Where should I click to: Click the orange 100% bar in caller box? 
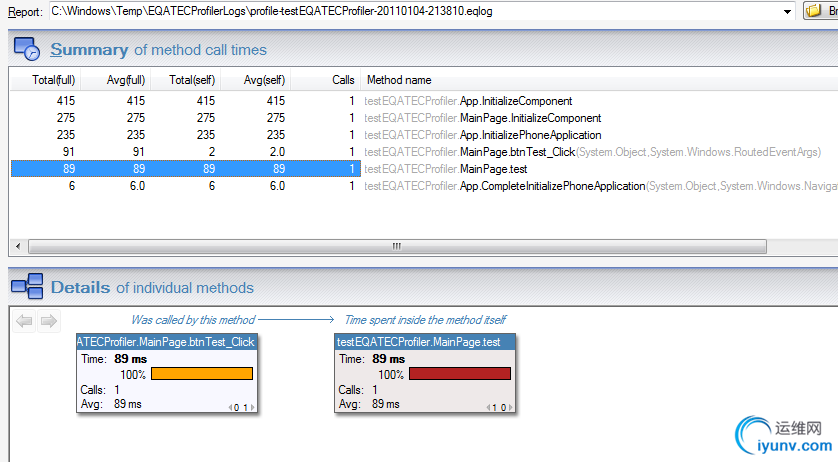point(202,374)
